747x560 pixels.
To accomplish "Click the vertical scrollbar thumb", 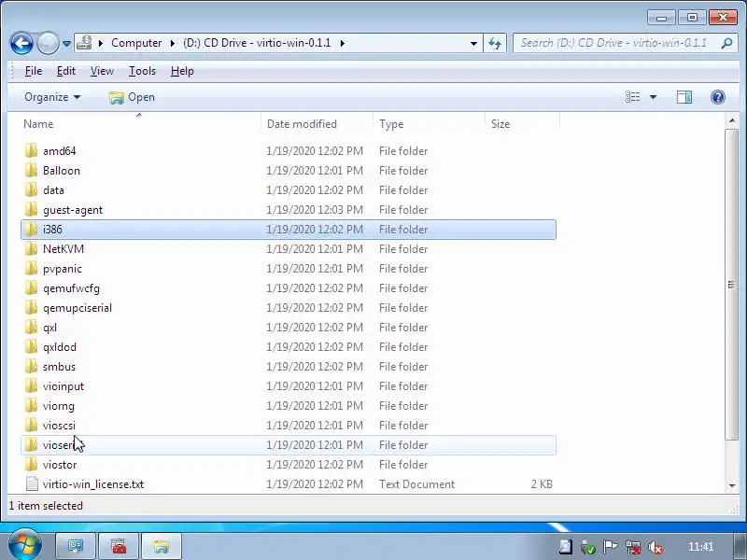I will coord(732,285).
